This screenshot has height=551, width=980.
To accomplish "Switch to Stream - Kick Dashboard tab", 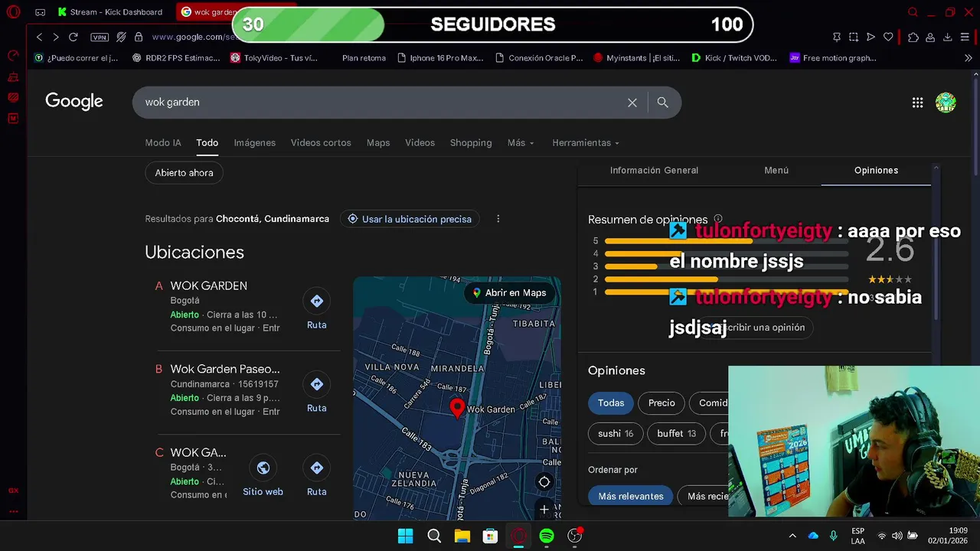I will (x=111, y=12).
